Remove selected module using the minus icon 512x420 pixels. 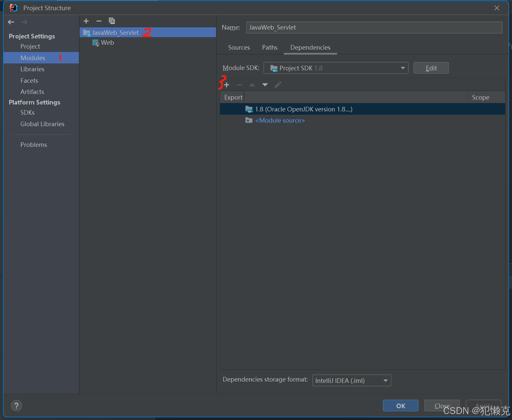click(99, 21)
